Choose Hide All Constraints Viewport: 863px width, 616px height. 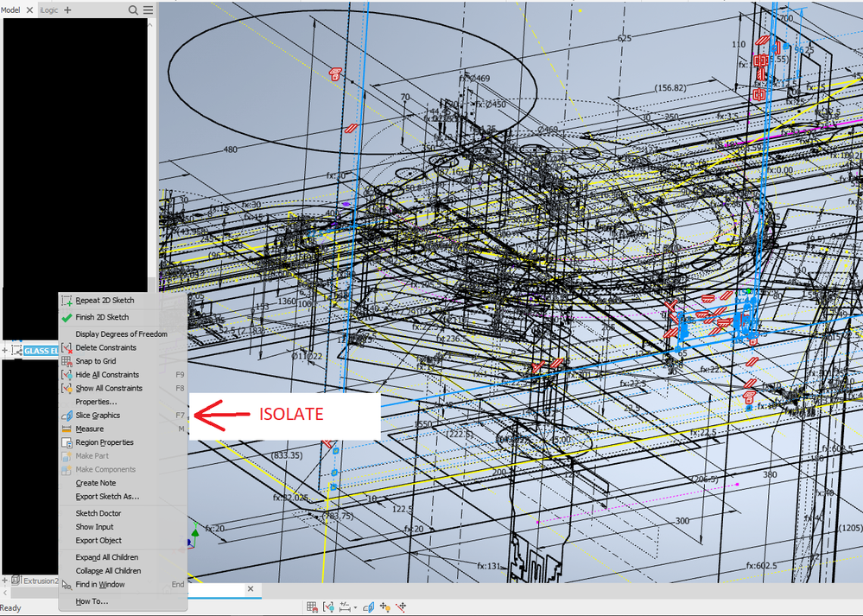[123, 375]
